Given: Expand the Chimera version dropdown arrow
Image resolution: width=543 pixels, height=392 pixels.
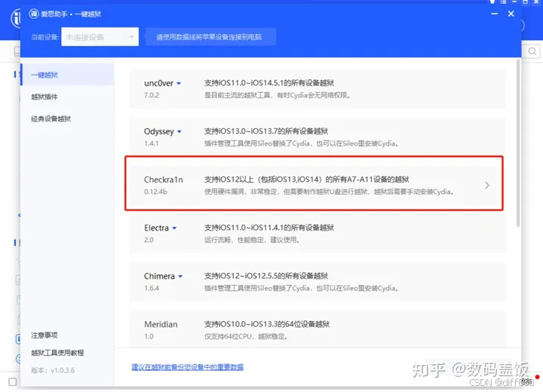Looking at the screenshot, I should coord(180,277).
